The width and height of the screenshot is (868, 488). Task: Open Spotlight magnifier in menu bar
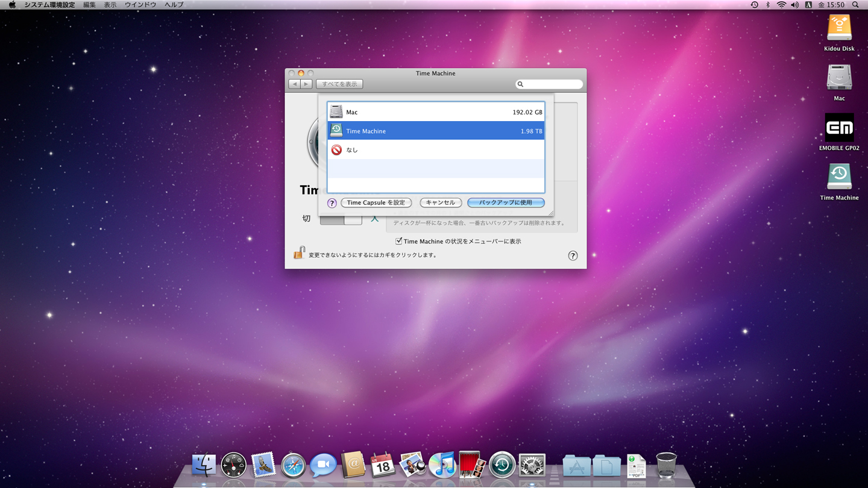[855, 5]
